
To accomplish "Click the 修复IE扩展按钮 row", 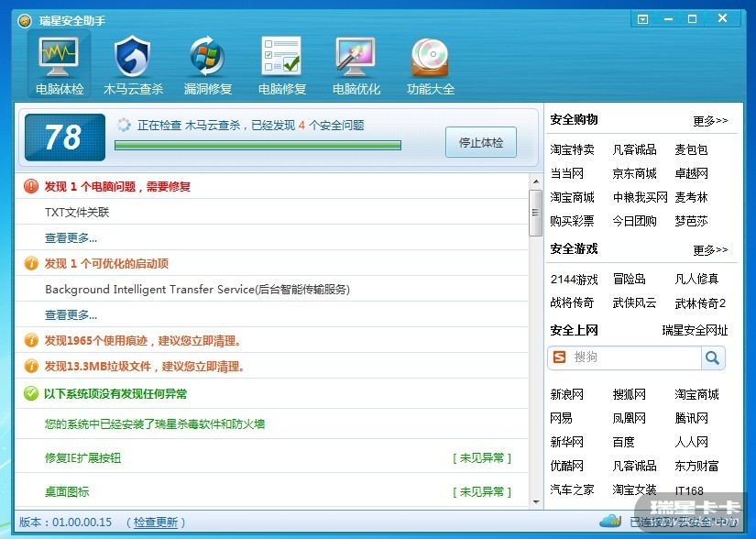I will [271, 457].
